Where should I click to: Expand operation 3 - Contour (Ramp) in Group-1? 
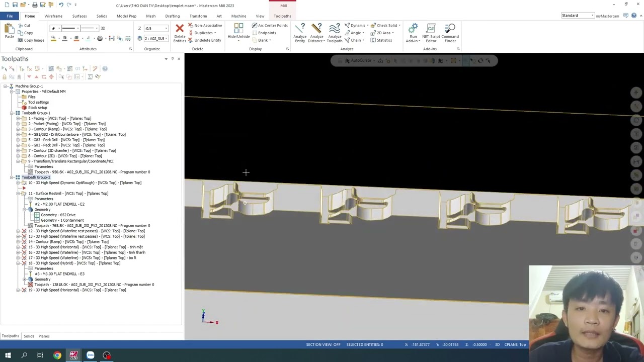click(x=18, y=129)
